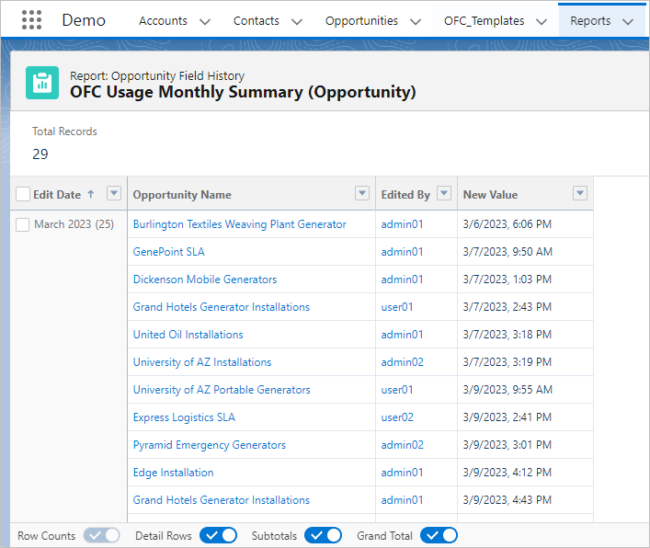Open the Accounts tab

coord(163,21)
